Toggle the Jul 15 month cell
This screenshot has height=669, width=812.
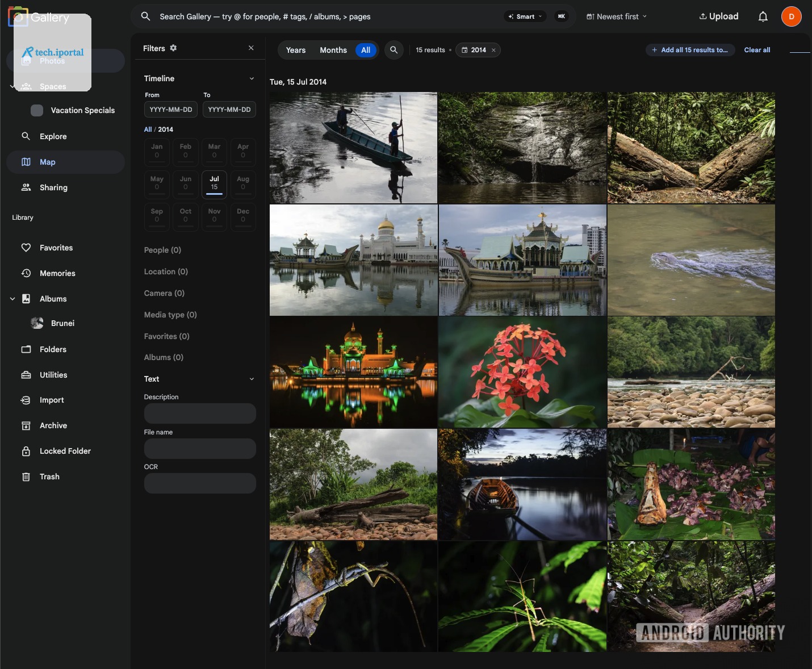(x=214, y=185)
